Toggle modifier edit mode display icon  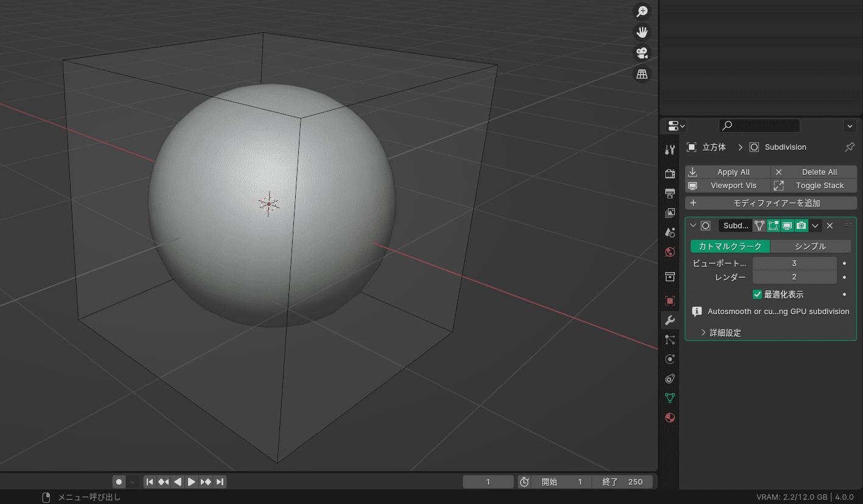774,226
